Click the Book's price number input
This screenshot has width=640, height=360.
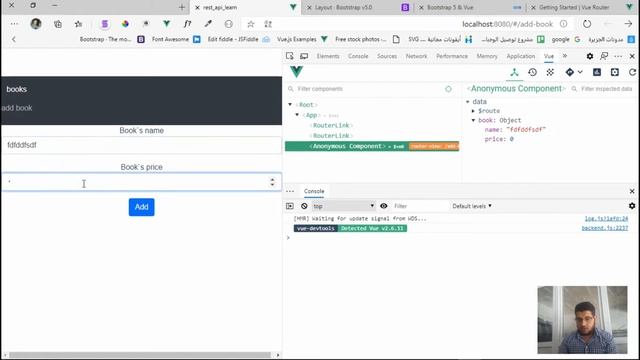coord(141,182)
